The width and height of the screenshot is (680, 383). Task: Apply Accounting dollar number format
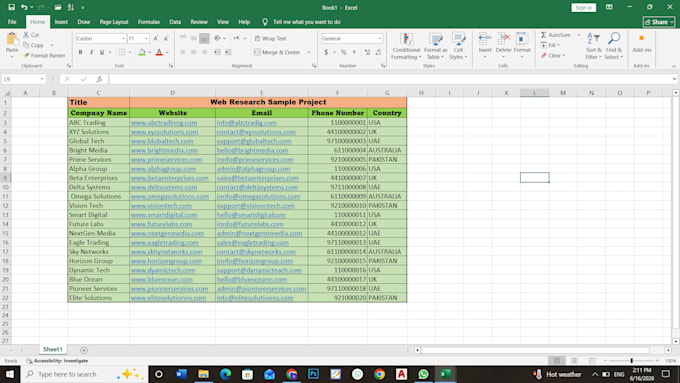pos(326,52)
